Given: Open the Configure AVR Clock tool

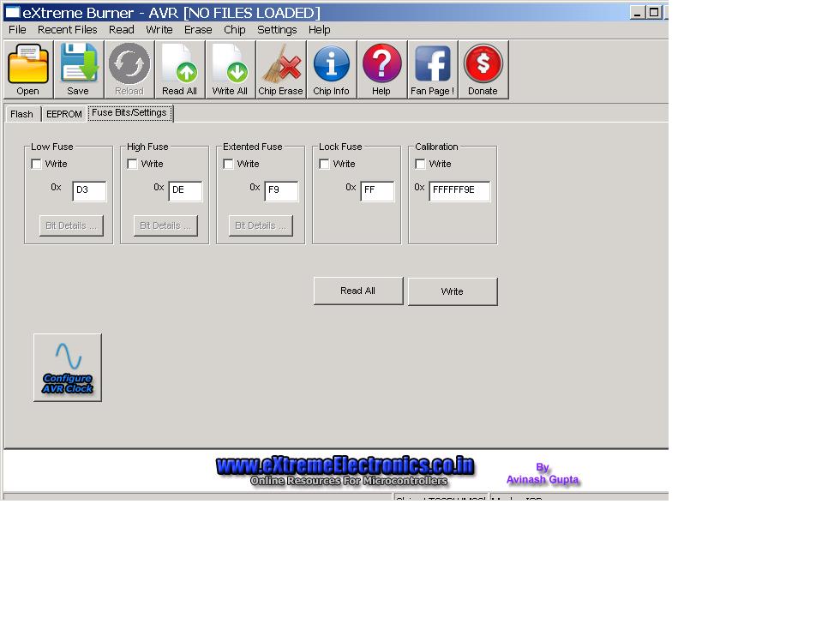Looking at the screenshot, I should coord(68,368).
